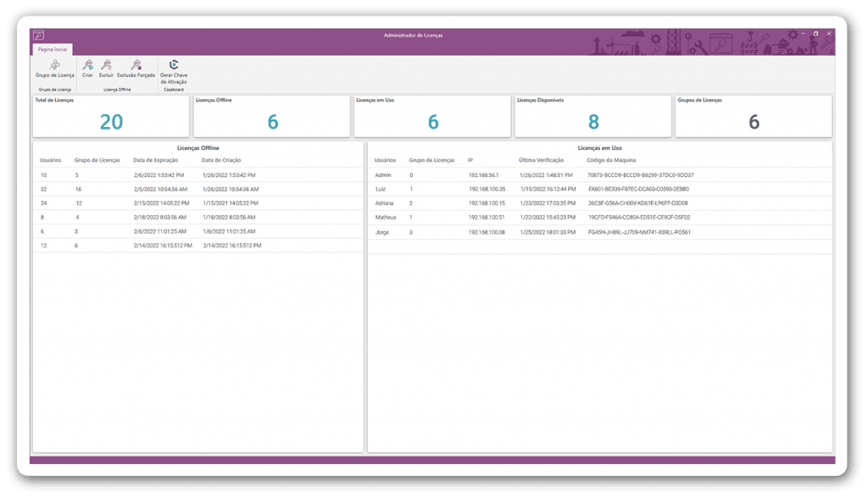Viewport: 868px width, 498px height.
Task: Select the machine code starting with 70873
Action: [x=641, y=174]
